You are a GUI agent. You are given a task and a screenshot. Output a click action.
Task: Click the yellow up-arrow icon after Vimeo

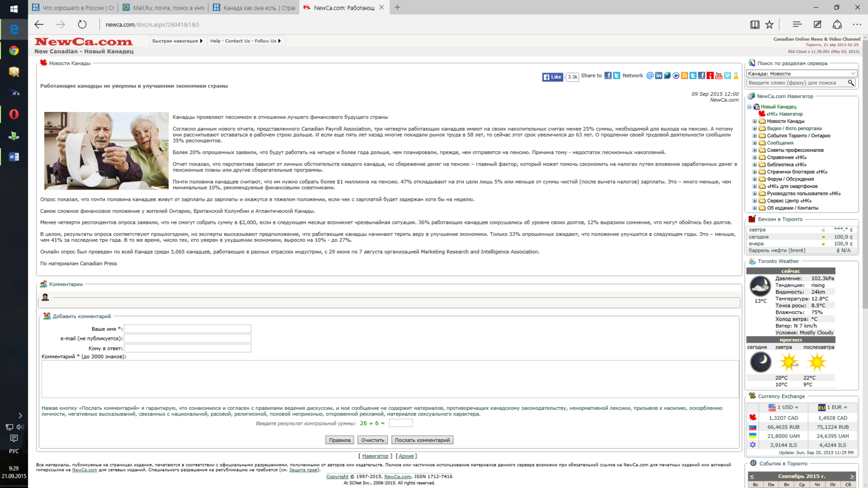tap(736, 75)
